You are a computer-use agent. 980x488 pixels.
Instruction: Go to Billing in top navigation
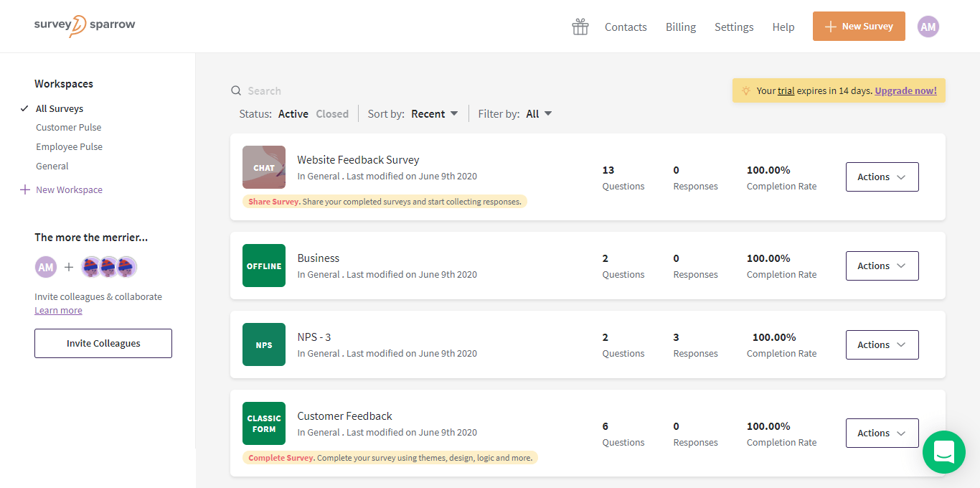680,27
